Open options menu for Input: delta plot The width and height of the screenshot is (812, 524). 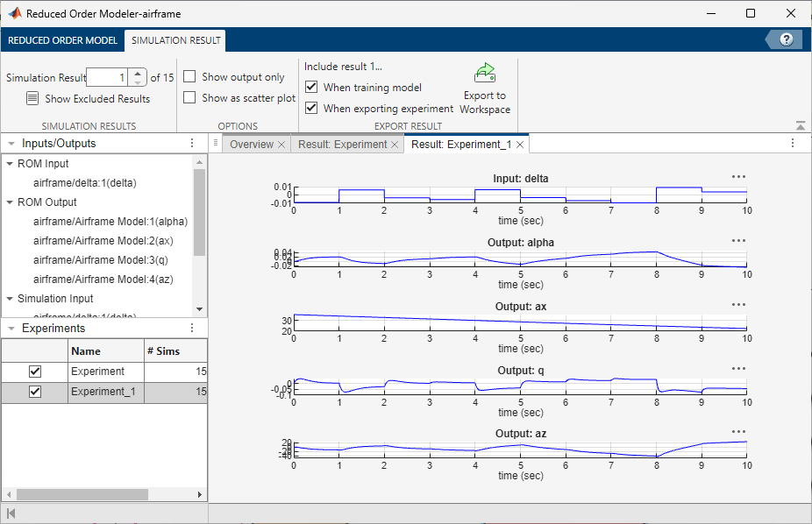[738, 175]
